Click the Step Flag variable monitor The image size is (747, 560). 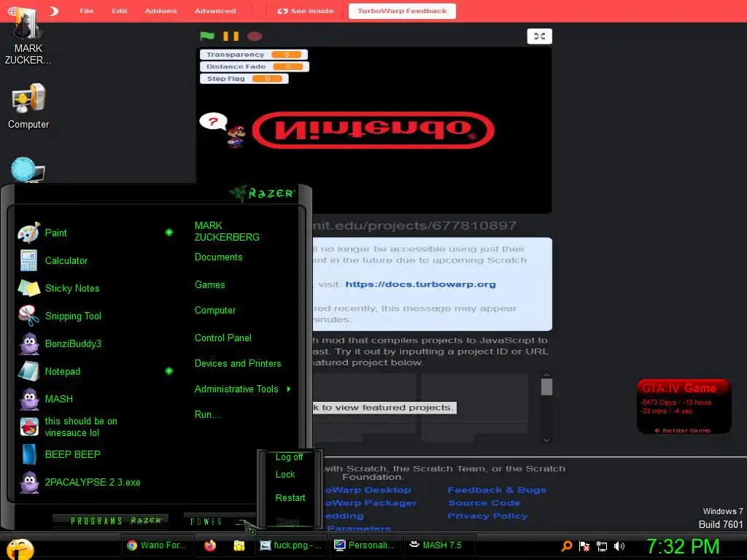[244, 79]
